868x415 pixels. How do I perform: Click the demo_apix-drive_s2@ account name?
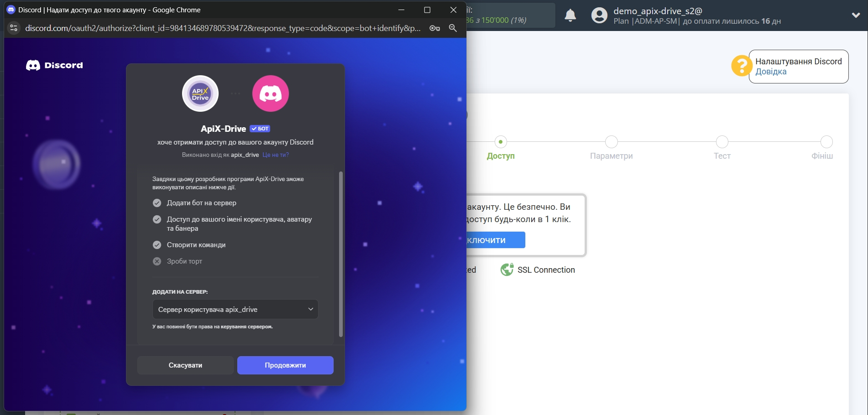point(658,11)
